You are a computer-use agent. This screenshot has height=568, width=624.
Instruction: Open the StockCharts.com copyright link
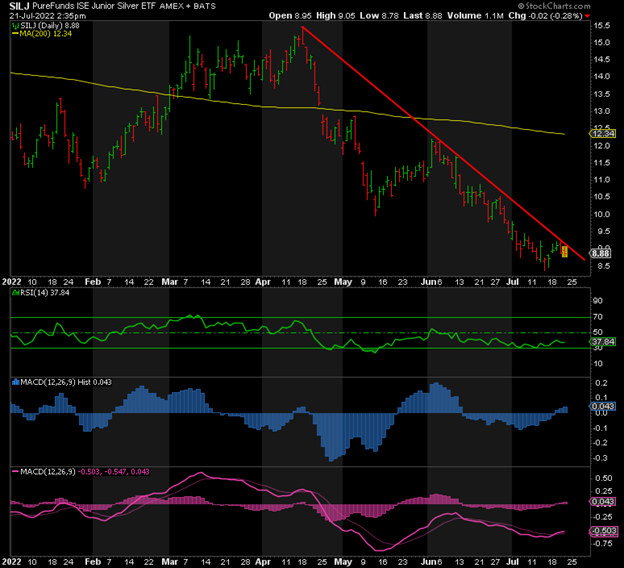554,6
